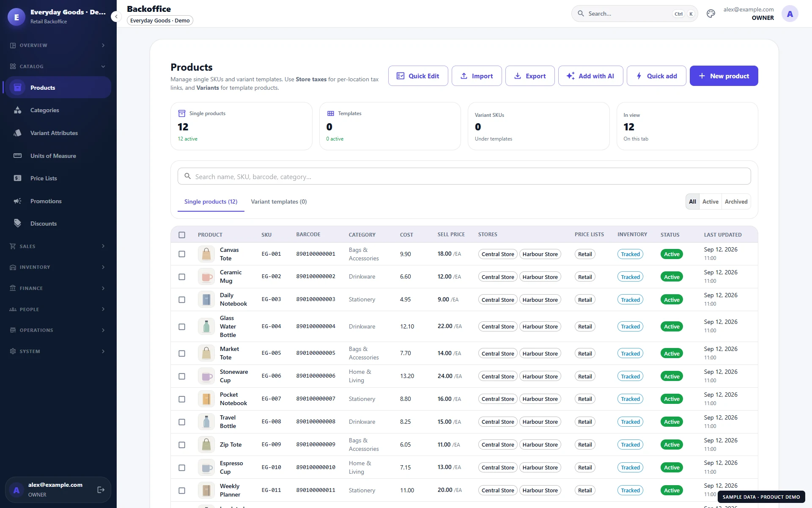
Task: Open Variant Attributes in the sidebar
Action: [x=58, y=133]
